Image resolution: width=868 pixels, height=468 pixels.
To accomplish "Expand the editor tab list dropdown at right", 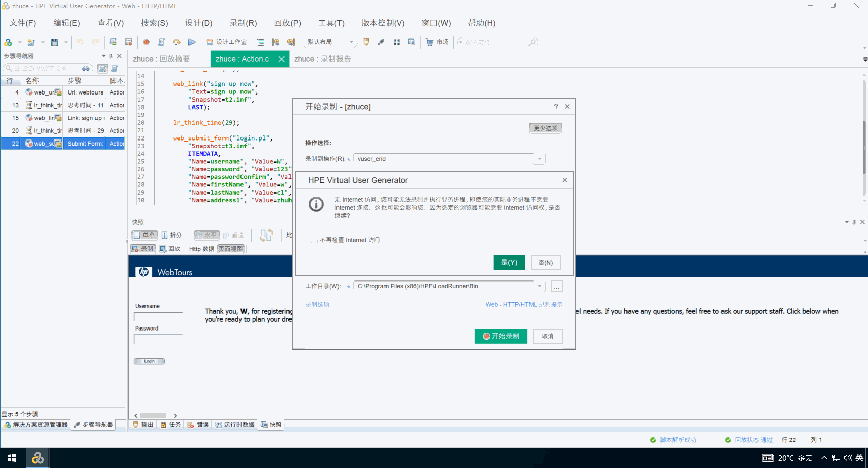I will coord(865,59).
